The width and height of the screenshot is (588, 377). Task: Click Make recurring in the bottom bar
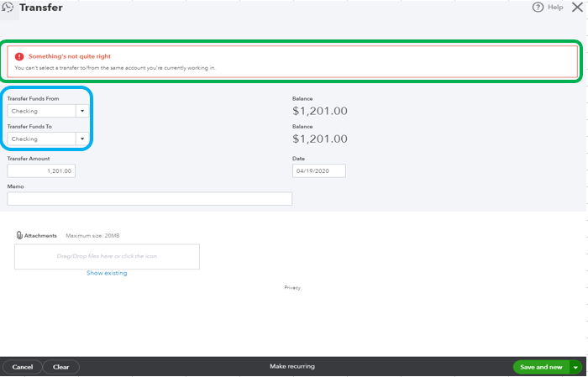(x=291, y=367)
